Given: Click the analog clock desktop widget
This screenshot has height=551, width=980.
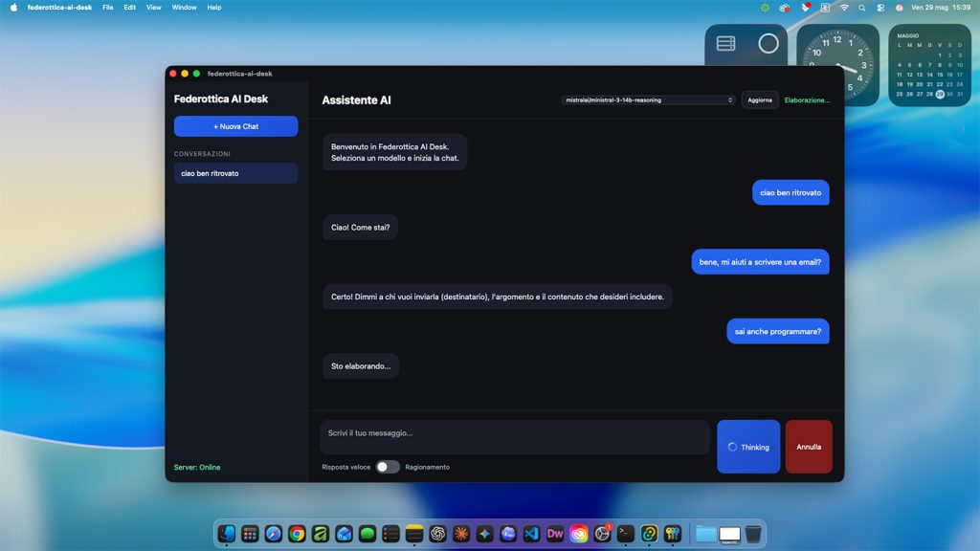Looking at the screenshot, I should click(837, 65).
